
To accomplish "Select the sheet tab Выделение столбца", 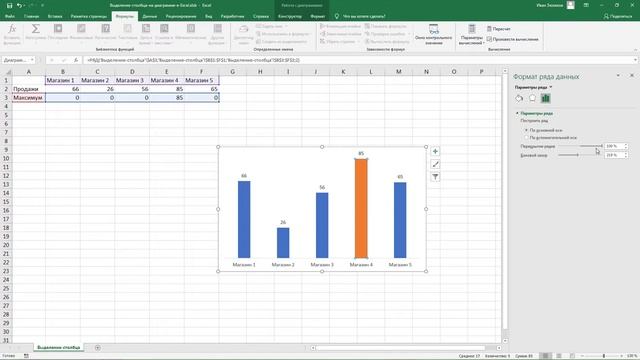I will pos(58,347).
